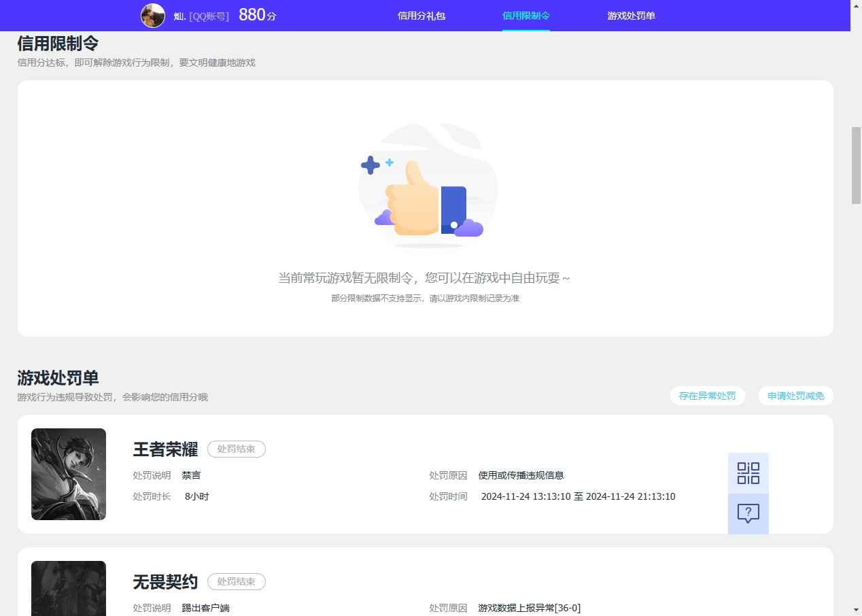This screenshot has height=616, width=862.
Task: Open the 信用分礼包 tab
Action: click(421, 16)
